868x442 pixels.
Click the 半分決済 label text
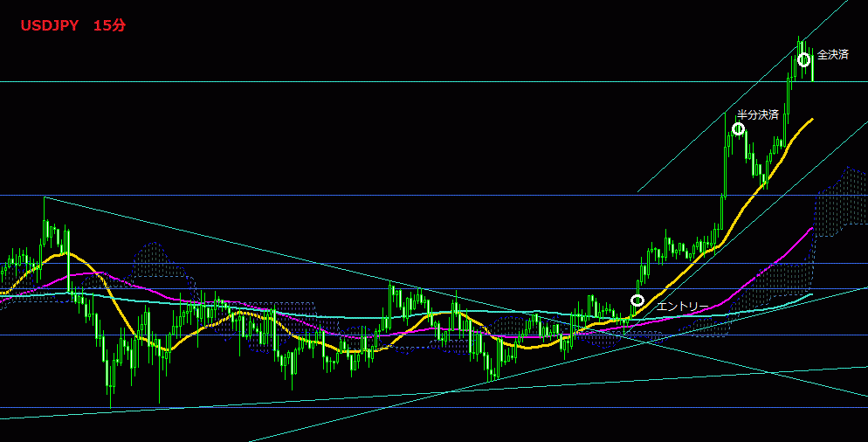[x=757, y=114]
